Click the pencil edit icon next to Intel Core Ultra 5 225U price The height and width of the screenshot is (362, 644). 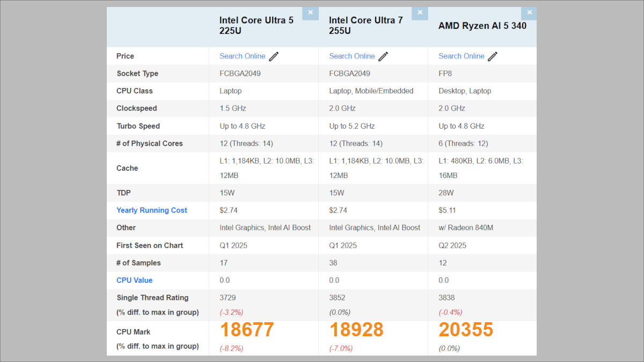tap(274, 56)
